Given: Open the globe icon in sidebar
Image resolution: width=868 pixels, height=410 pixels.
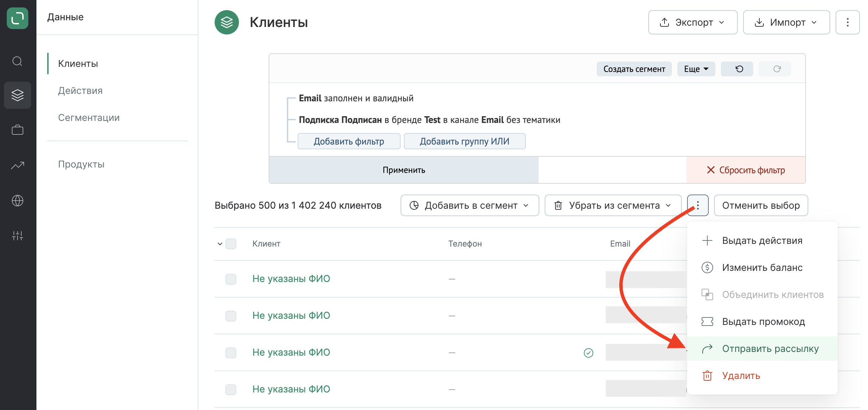Looking at the screenshot, I should [x=18, y=201].
